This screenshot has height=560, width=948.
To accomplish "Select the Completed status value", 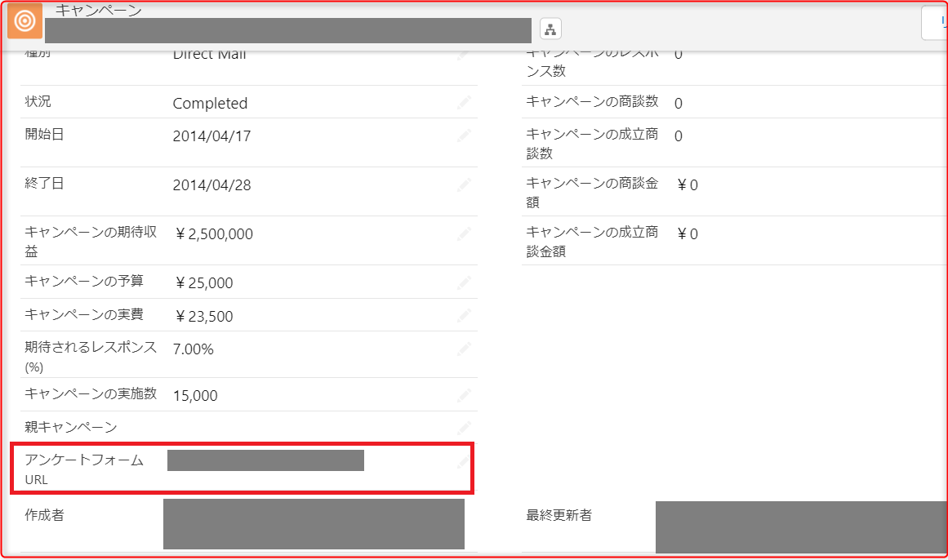I will coord(210,104).
